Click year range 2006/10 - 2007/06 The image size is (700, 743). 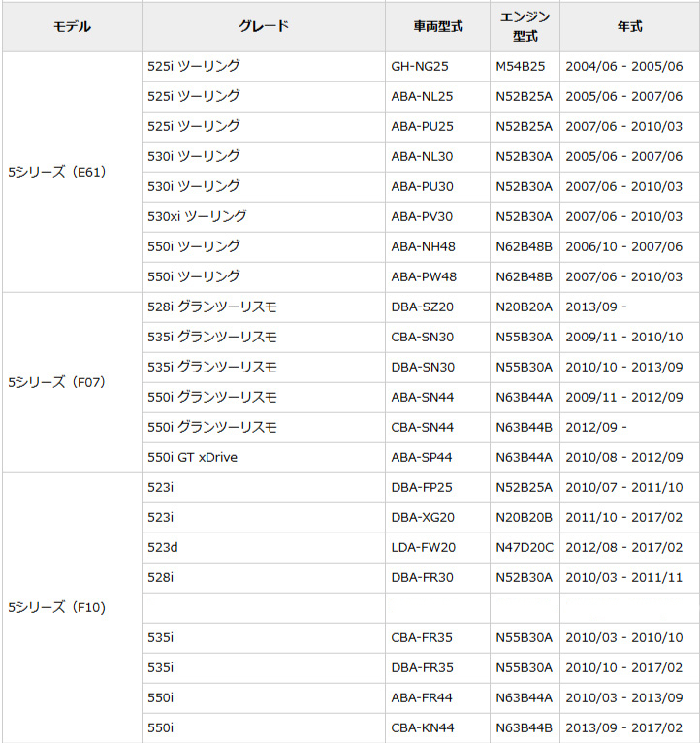[x=624, y=247]
